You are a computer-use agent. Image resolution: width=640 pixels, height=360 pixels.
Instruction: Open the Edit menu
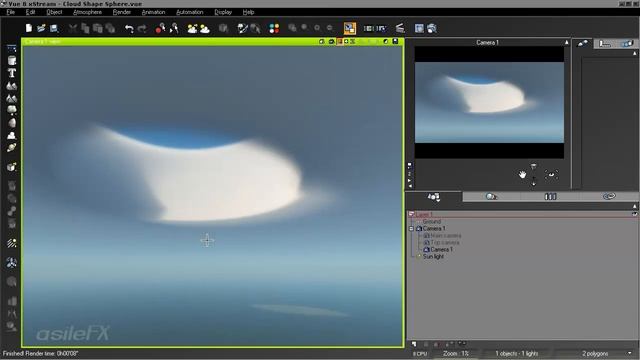tap(30, 12)
